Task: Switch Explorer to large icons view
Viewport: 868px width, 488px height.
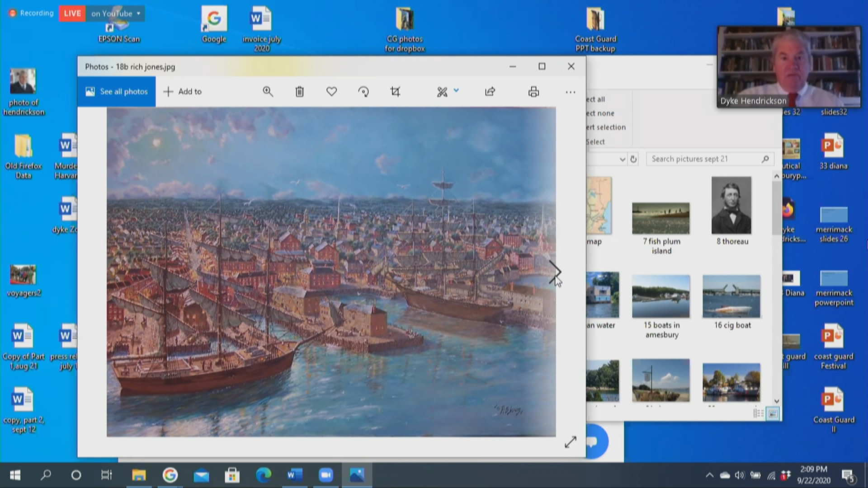Action: [x=773, y=413]
